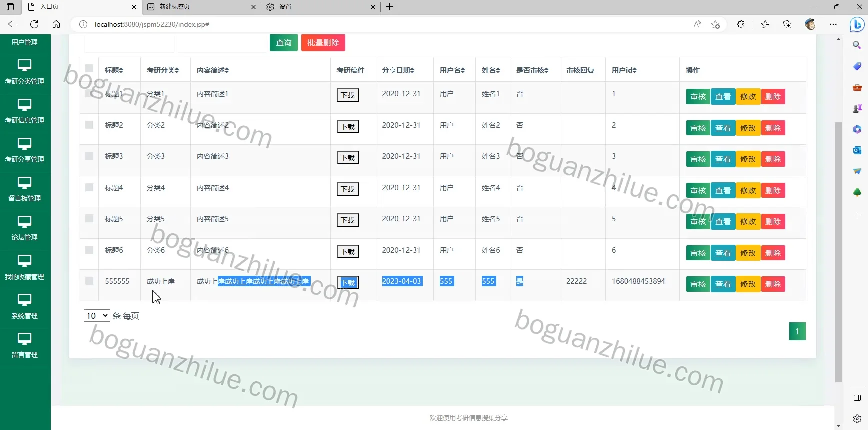The height and width of the screenshot is (430, 868).
Task: Open 系统管理 monitor icon in sidebar
Action: 24,299
